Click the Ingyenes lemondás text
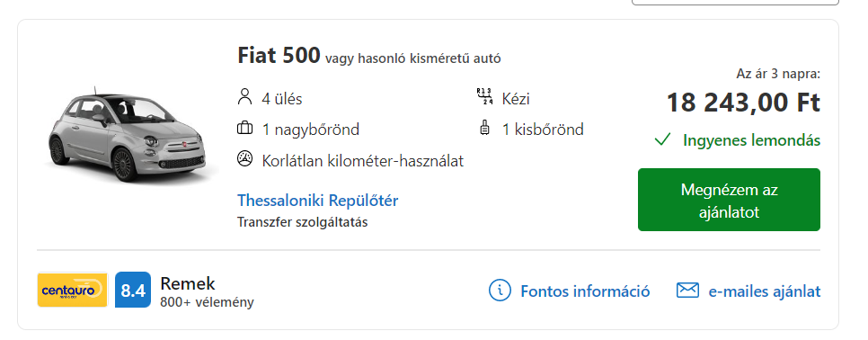 (751, 140)
